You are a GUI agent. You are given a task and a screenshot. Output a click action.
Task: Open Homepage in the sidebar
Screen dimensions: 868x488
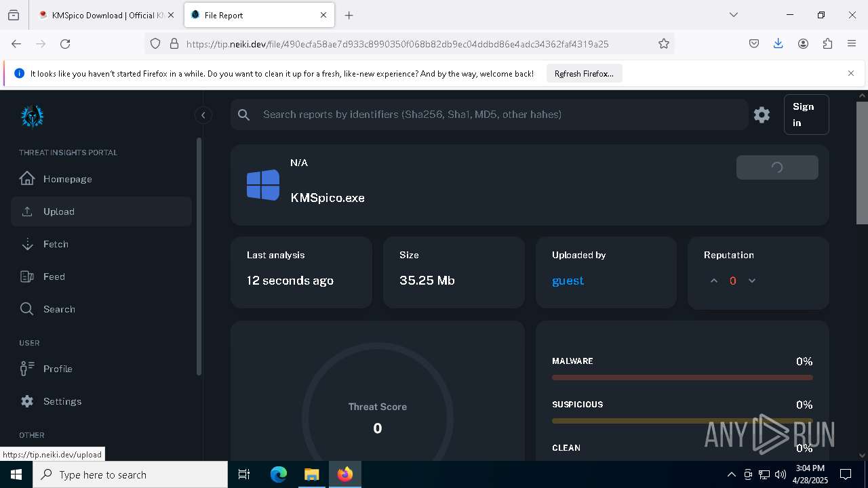(x=102, y=179)
